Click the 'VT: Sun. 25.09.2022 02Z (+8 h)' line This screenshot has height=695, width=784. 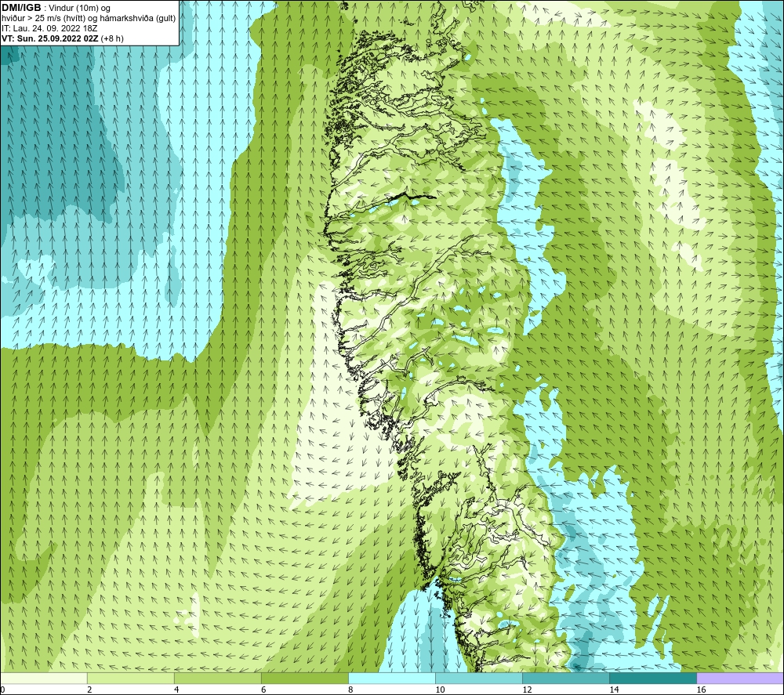point(63,38)
